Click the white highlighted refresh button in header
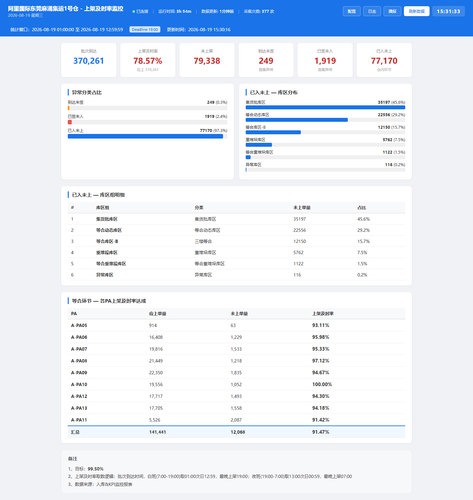This screenshot has height=500, width=473. pyautogui.click(x=416, y=11)
